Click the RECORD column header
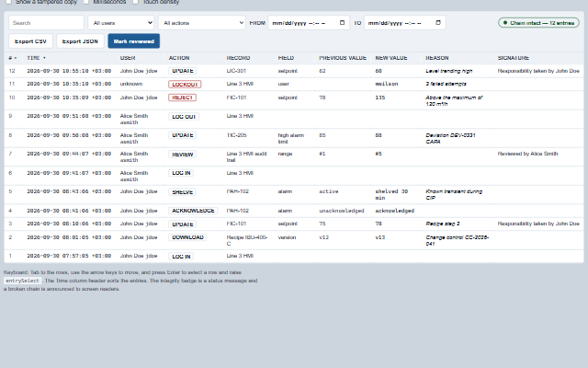 [x=238, y=58]
